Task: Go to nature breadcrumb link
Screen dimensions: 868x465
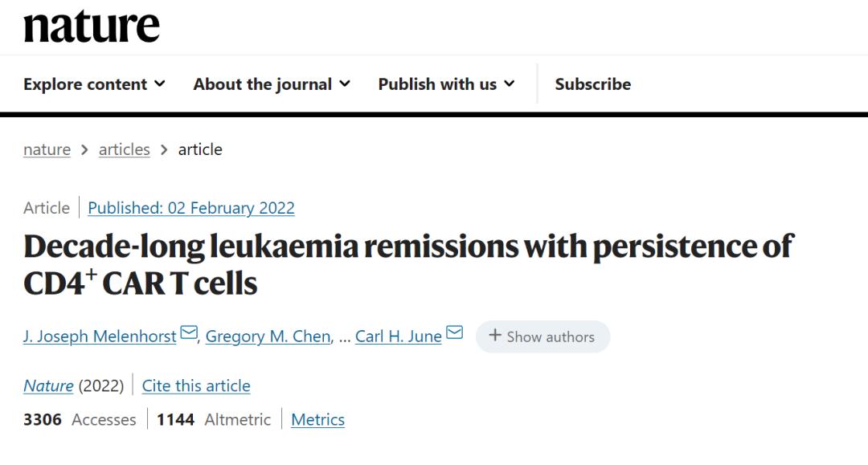Action: pyautogui.click(x=47, y=150)
